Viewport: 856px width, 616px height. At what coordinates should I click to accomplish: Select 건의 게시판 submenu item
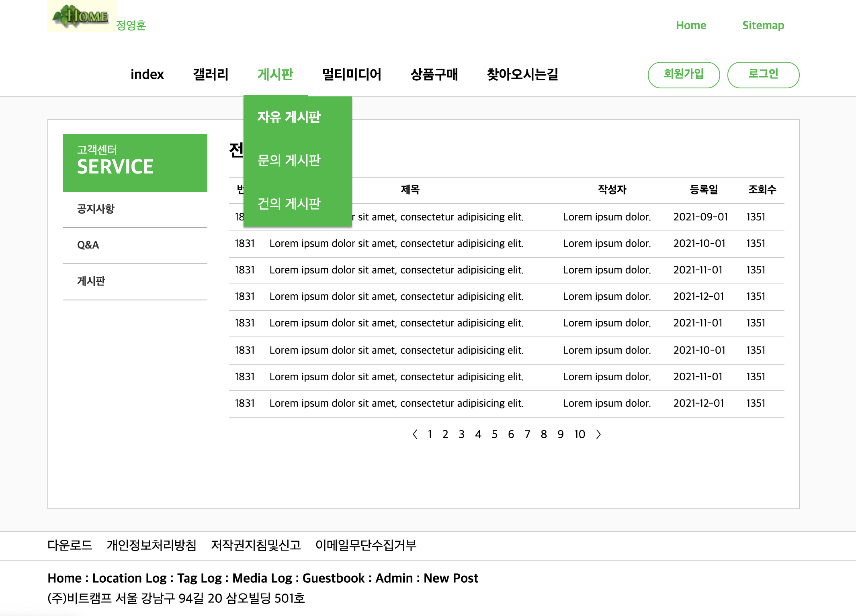click(289, 204)
